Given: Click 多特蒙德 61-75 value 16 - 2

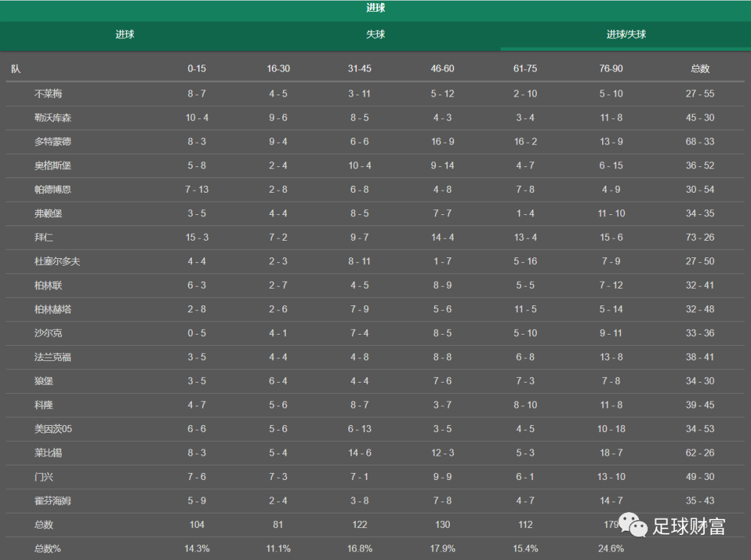Looking at the screenshot, I should [526, 142].
